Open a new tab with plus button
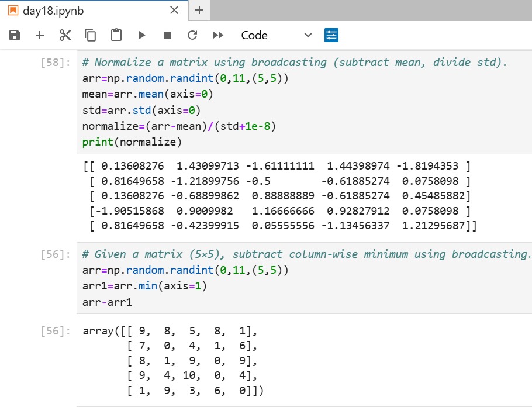The height and width of the screenshot is (407, 532). [x=199, y=10]
